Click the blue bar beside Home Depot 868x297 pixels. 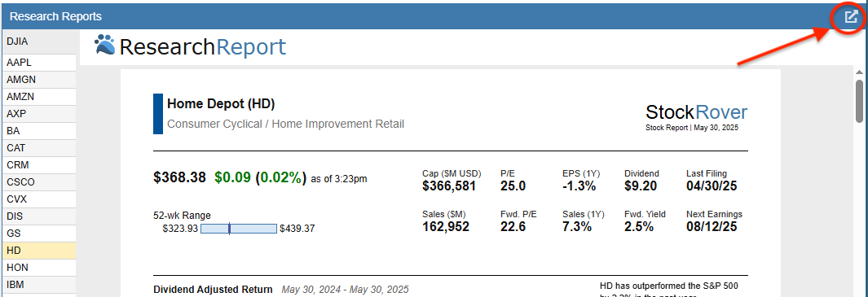tap(158, 114)
